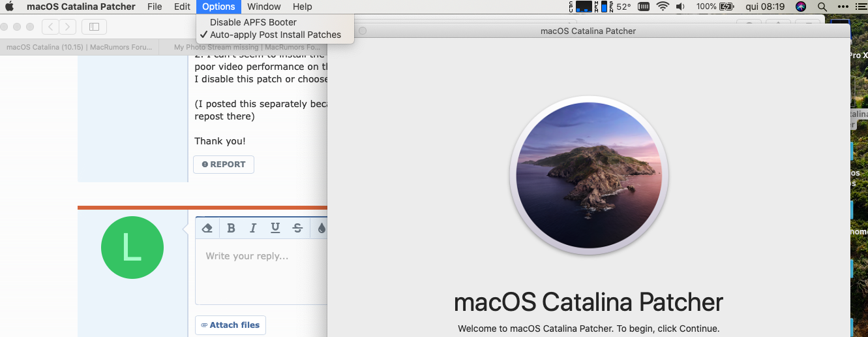Switch to macOS Catalina (10.15) MacRumors tab

(x=79, y=47)
